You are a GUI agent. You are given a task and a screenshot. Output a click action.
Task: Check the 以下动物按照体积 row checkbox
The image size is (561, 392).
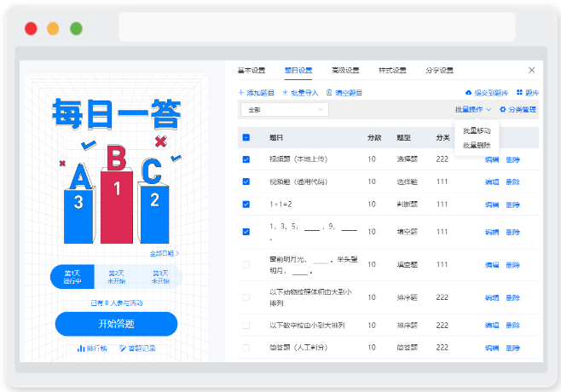tap(246, 297)
